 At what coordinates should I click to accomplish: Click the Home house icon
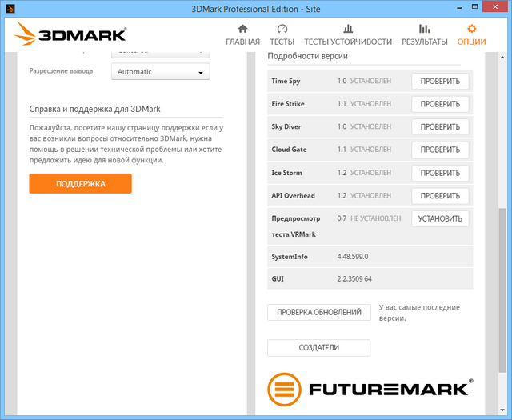(x=242, y=29)
